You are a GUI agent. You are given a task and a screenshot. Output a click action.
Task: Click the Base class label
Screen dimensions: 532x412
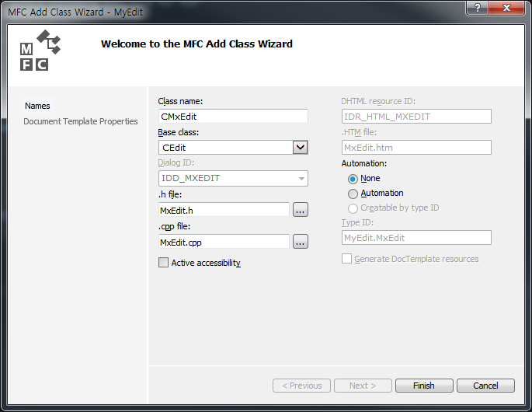click(179, 132)
